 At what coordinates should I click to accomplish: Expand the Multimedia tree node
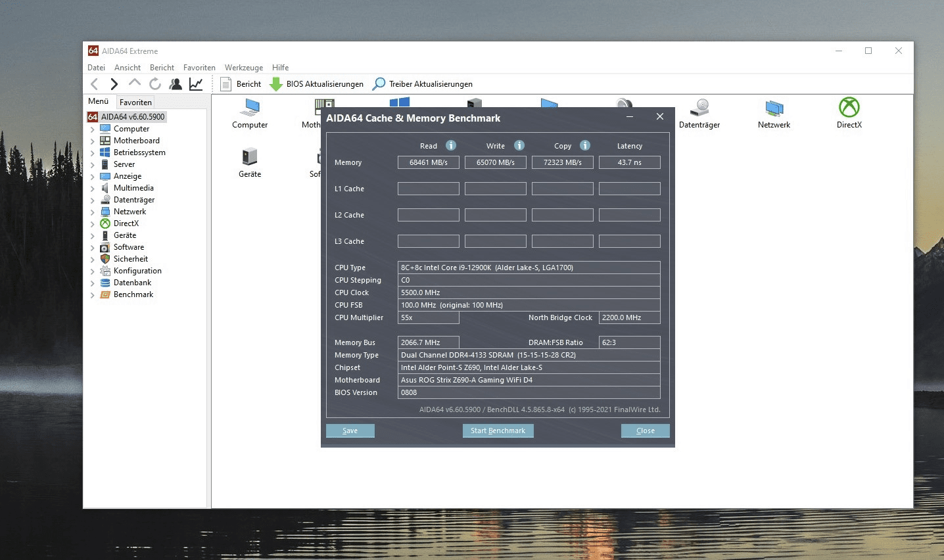(92, 189)
